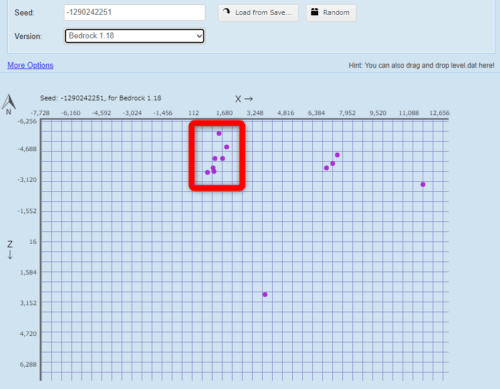Click the lone purple marker in lower map area
The width and height of the screenshot is (500, 389).
click(265, 294)
